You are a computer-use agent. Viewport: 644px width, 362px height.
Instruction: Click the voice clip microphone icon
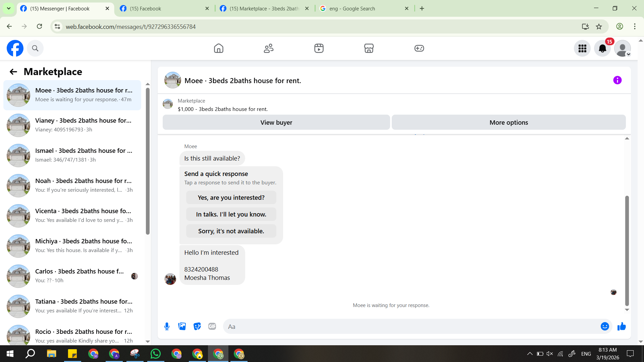coord(167,326)
